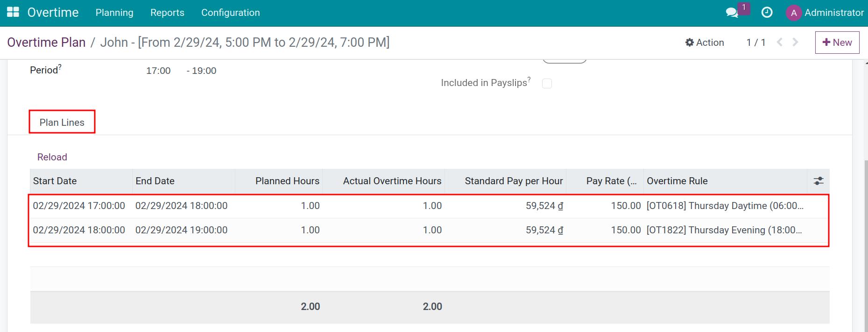Select the Plan Lines tab

pyautogui.click(x=62, y=122)
